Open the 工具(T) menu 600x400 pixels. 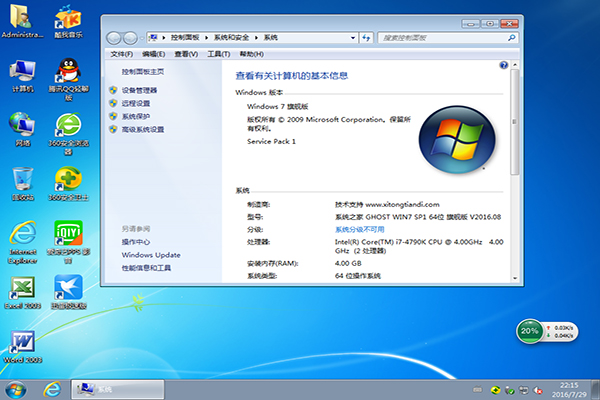tap(218, 54)
